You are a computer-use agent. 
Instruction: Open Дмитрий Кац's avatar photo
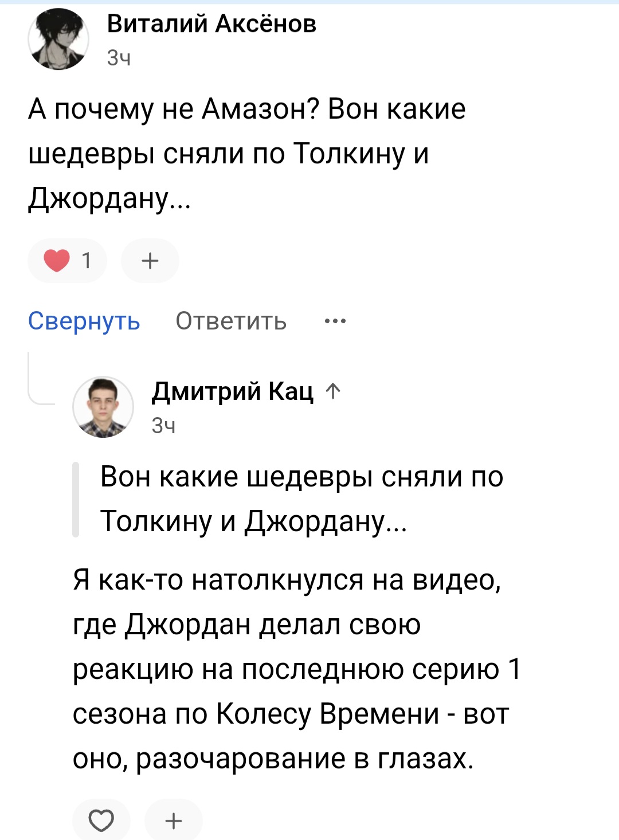(103, 407)
